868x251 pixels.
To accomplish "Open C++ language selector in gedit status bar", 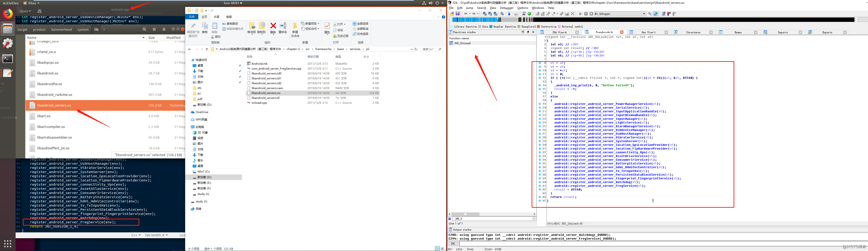I will 136,235.
